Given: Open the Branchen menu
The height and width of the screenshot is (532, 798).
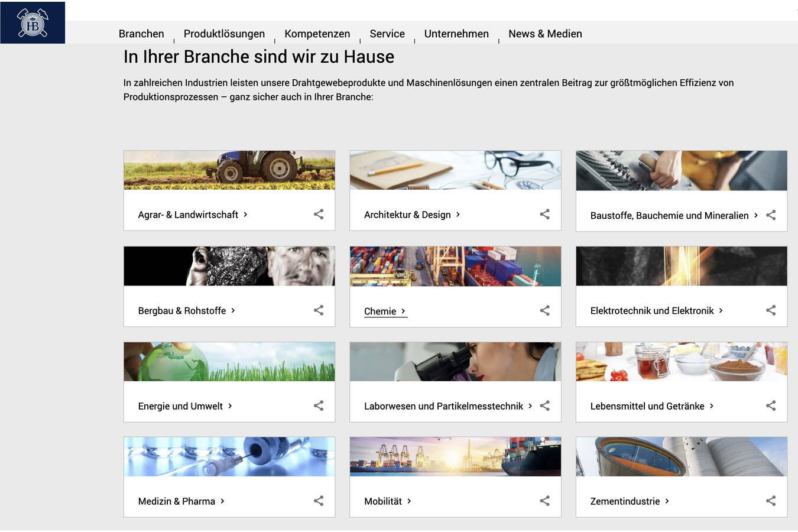Looking at the screenshot, I should click(x=141, y=34).
